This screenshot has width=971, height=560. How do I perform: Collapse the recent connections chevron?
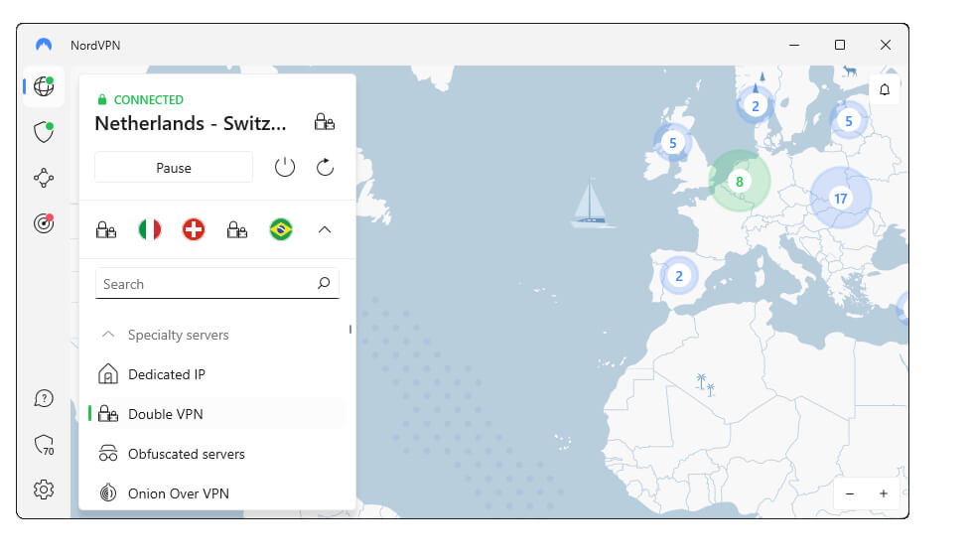[x=325, y=229]
